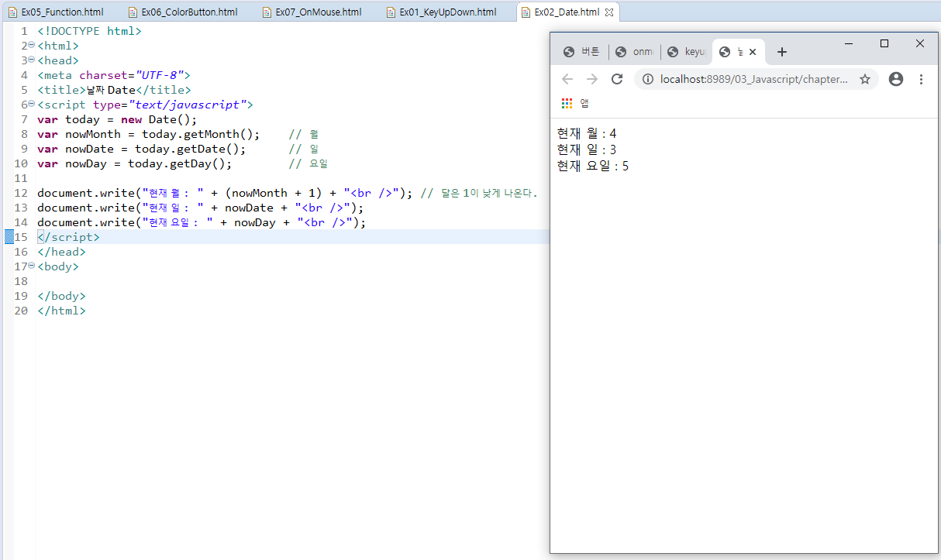Switch to the keyu browser tab
The width and height of the screenshot is (941, 560).
(687, 52)
